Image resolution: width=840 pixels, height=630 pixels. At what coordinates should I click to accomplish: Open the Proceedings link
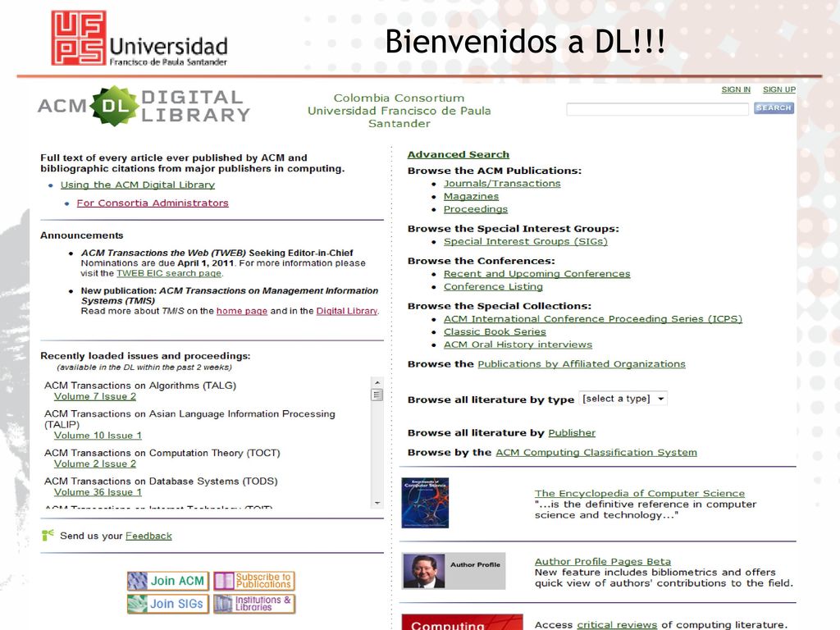point(476,209)
